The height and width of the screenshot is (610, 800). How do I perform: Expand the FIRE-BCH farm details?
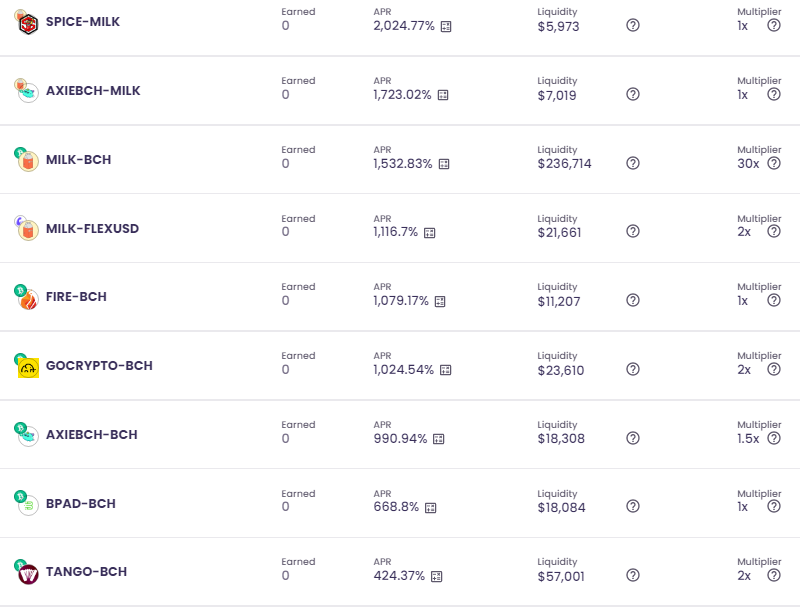coord(400,297)
